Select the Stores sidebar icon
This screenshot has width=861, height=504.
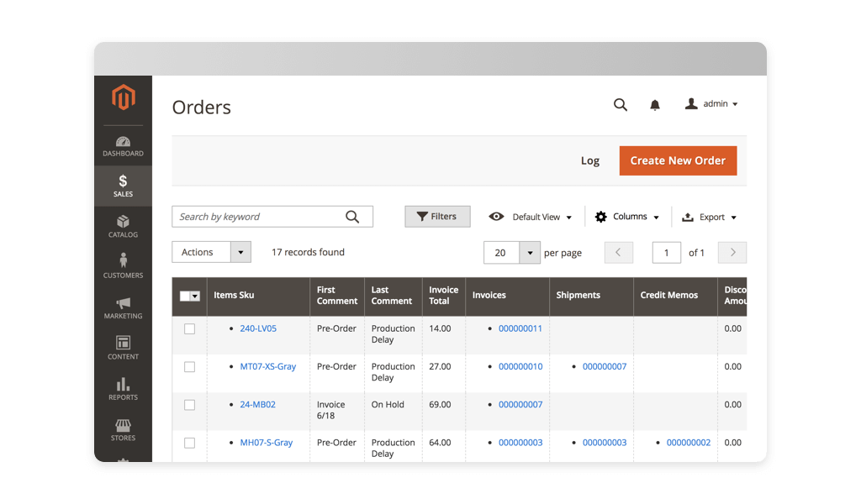(123, 430)
